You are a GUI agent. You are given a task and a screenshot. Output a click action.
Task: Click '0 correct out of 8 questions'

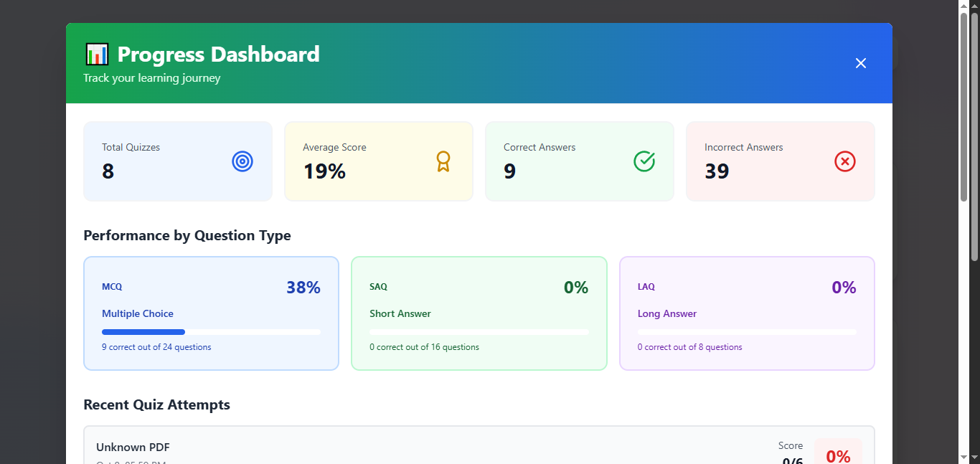click(690, 347)
